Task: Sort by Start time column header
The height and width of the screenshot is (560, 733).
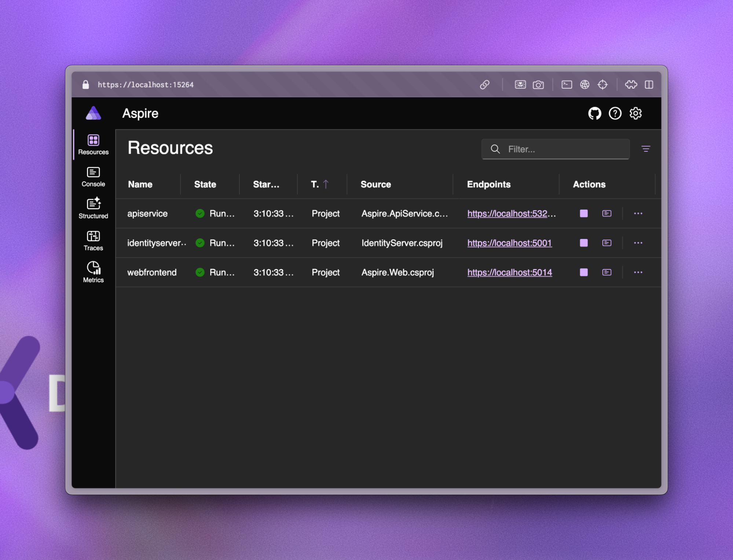Action: [x=266, y=184]
